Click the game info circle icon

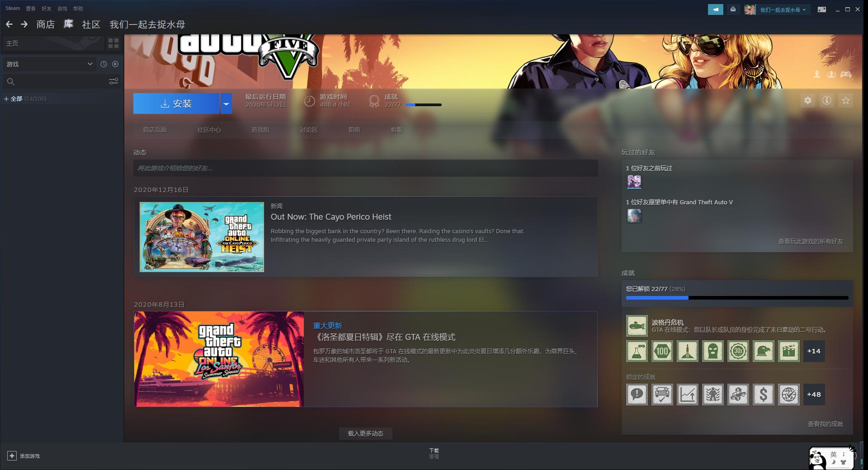click(827, 100)
